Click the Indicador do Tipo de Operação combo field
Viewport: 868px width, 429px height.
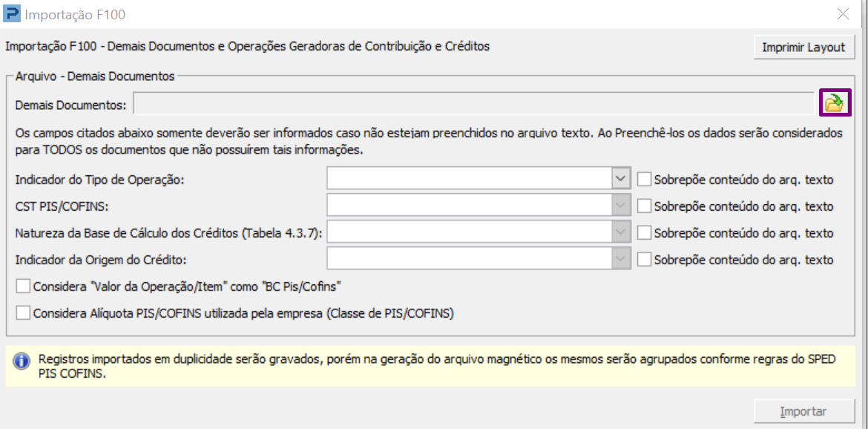pos(469,179)
